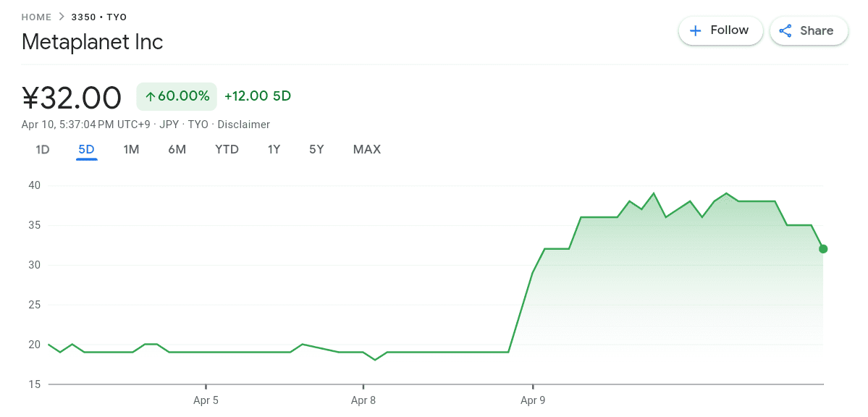Screen dimensions: 868x417
Task: Click the Share network icon
Action: (x=785, y=30)
